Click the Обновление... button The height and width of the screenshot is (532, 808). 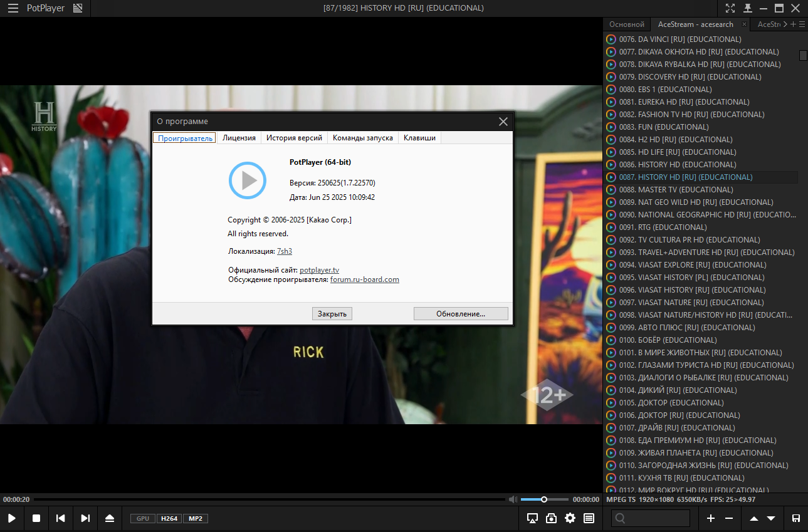461,313
